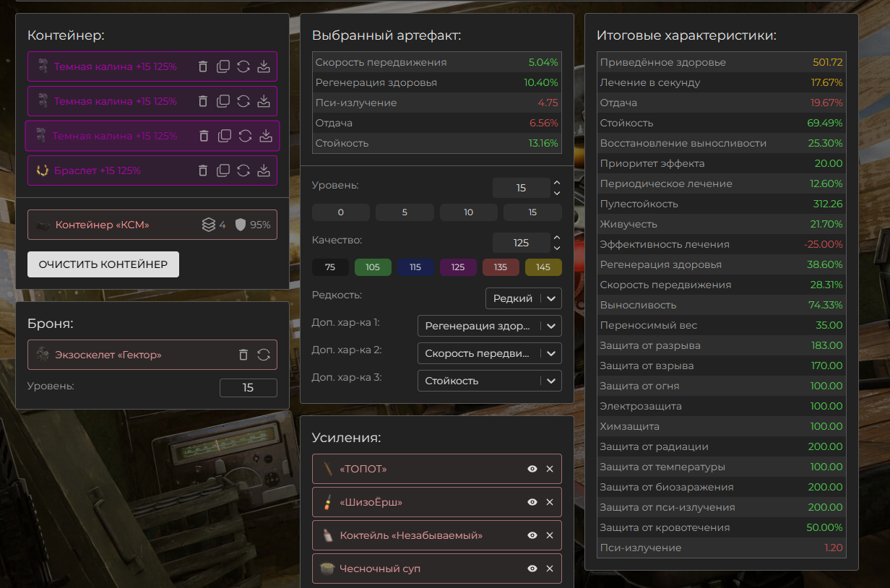Screen dimensions: 890x588
Task: Click the Приведённое здоровье value 501.72
Action: point(827,62)
